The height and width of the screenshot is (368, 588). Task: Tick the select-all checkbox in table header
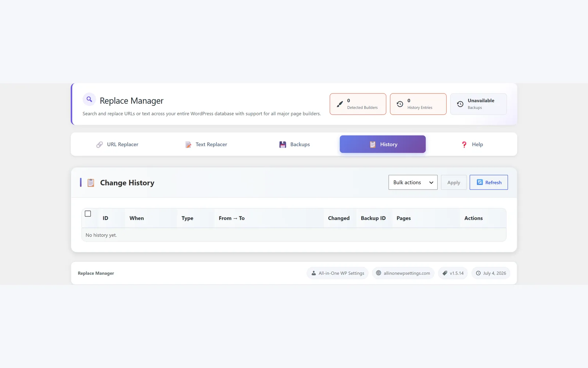coord(88,213)
